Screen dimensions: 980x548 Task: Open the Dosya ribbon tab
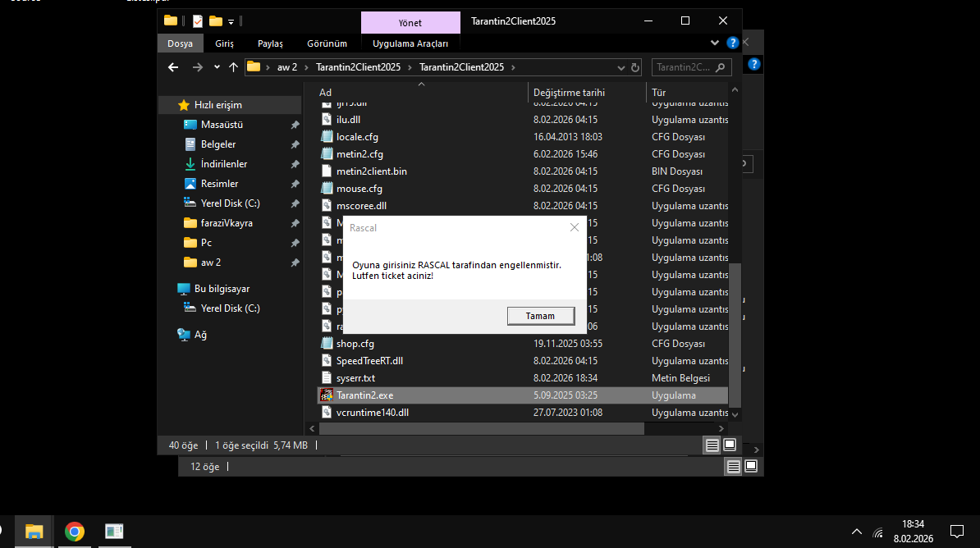(180, 43)
